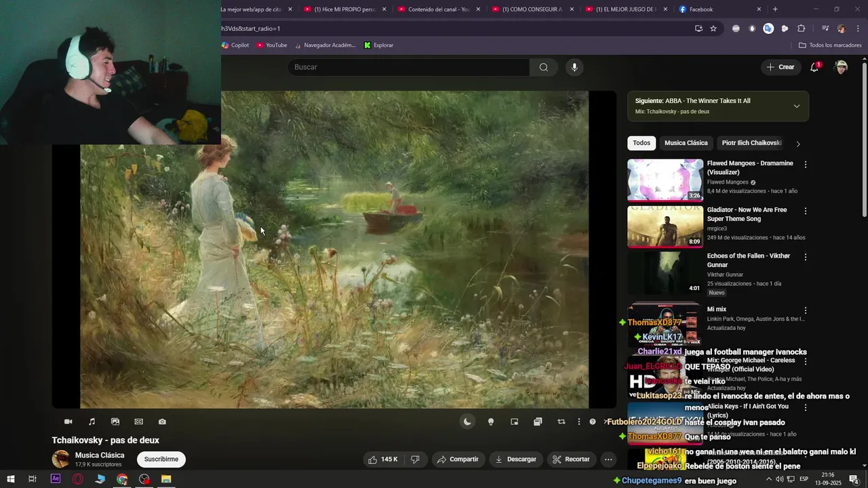Viewport: 868px width, 488px height.
Task: Click the Descargar download button
Action: [516, 460]
